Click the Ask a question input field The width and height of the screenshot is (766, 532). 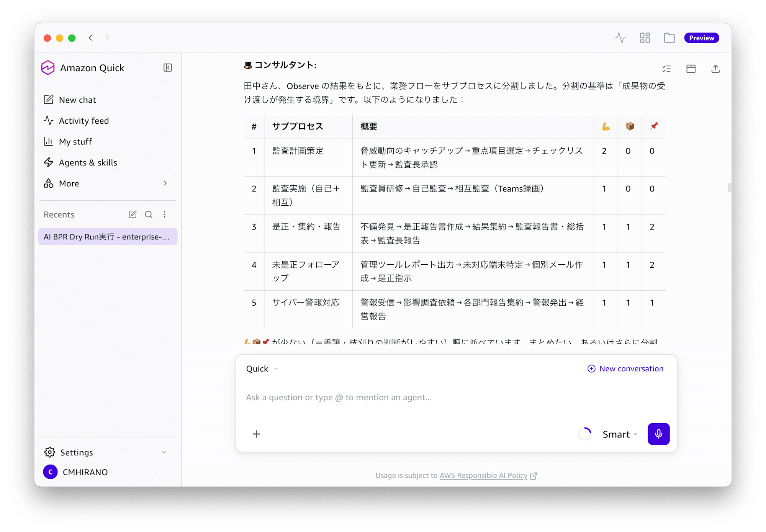[457, 398]
